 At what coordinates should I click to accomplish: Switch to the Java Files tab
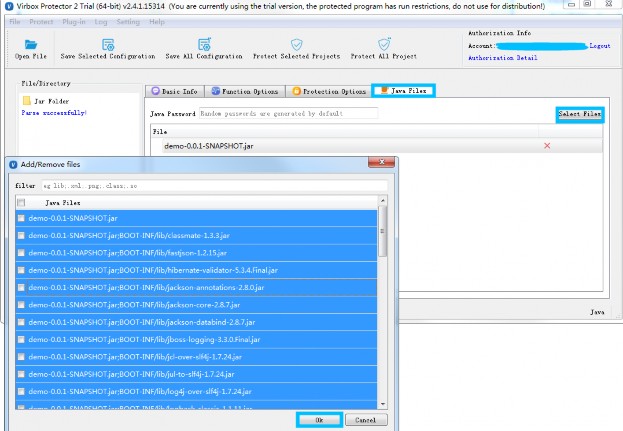403,91
